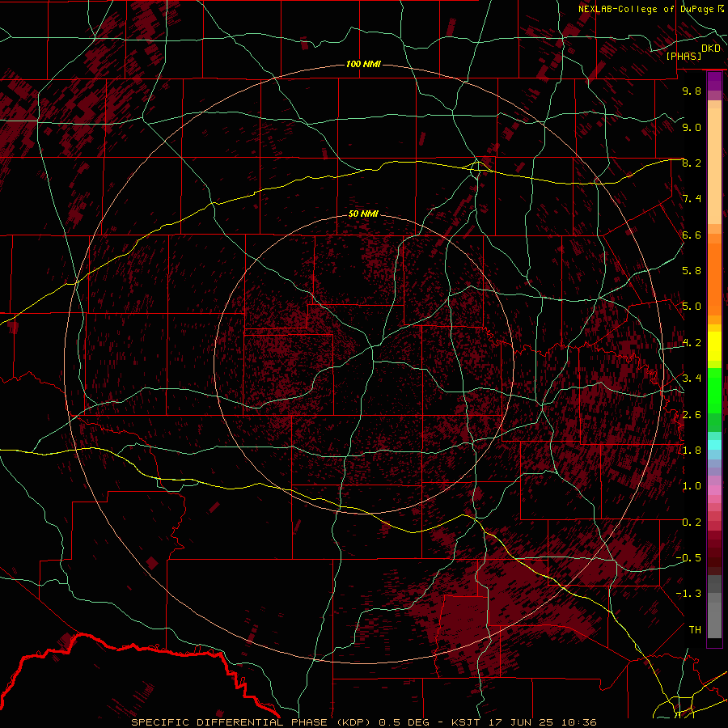The height and width of the screenshot is (728, 728).
Task: Click the 9.0 scale value
Action: [x=692, y=127]
